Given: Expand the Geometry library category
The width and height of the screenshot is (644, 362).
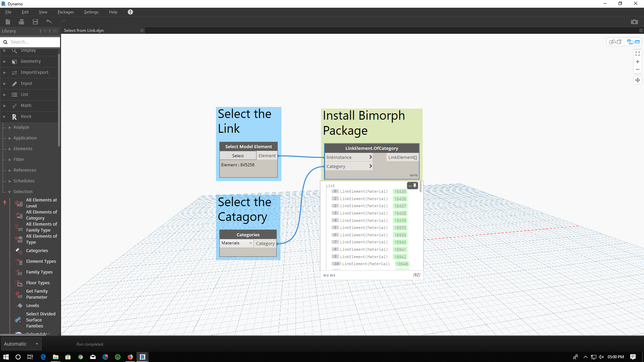Looking at the screenshot, I should pos(30,61).
